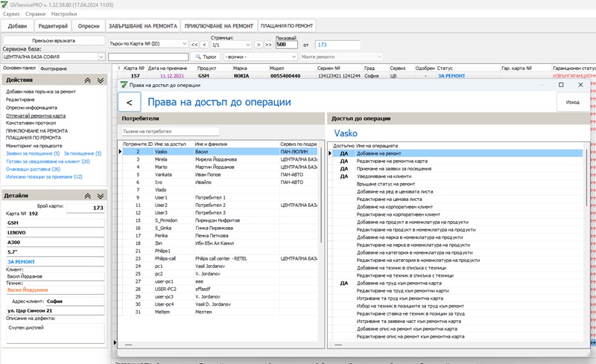Screen dimensions: 596x364
Task: Select user Philips-call row
Action: point(220,258)
